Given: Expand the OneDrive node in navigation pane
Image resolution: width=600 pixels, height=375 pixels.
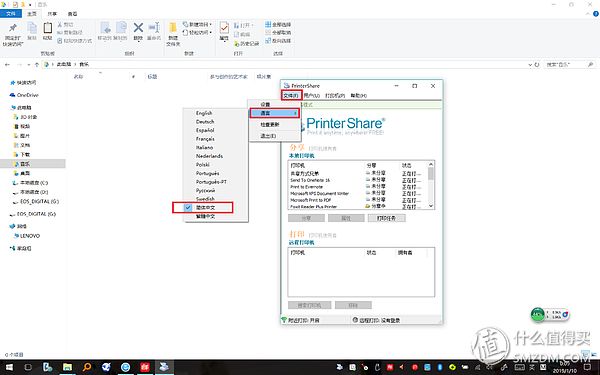Looking at the screenshot, I should click(8, 95).
